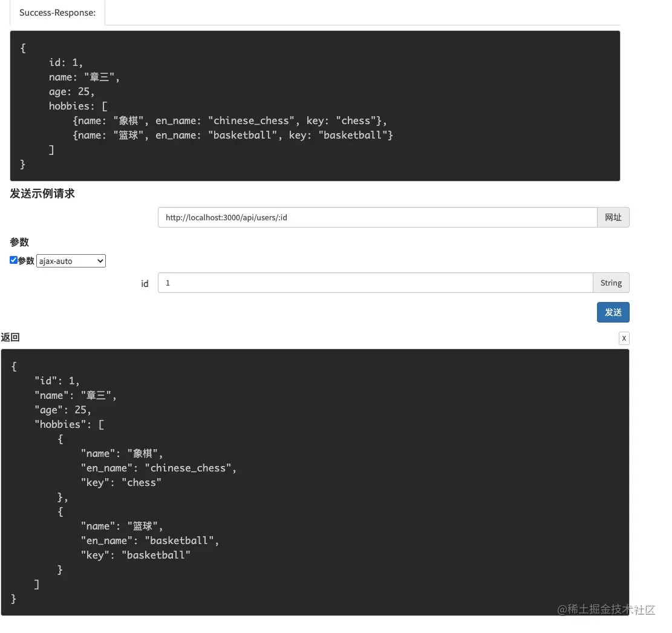
Task: Click the request URL input field
Action: click(x=377, y=217)
